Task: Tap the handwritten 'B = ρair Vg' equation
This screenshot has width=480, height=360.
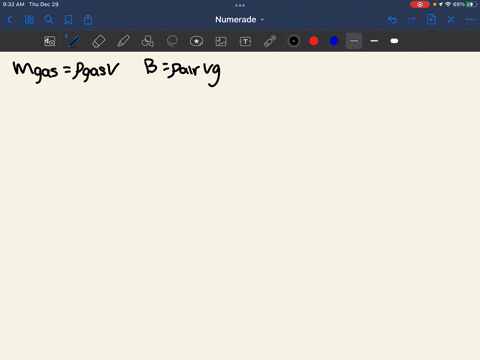Action: click(x=182, y=72)
